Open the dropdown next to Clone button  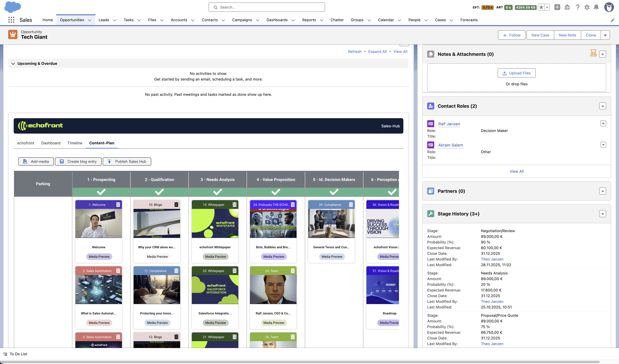(x=605, y=35)
